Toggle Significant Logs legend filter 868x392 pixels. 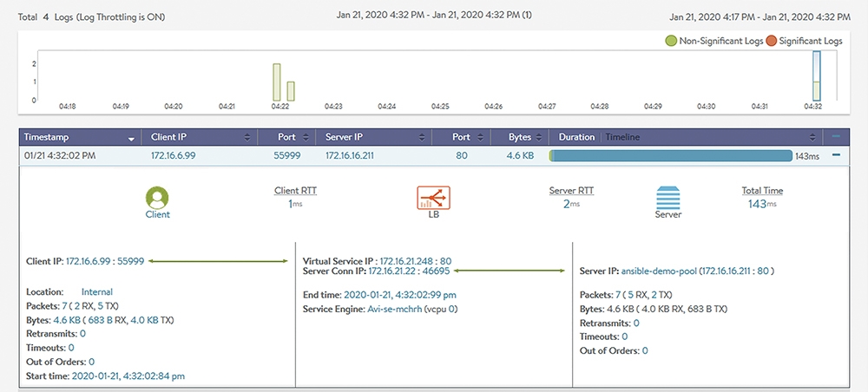(x=805, y=41)
